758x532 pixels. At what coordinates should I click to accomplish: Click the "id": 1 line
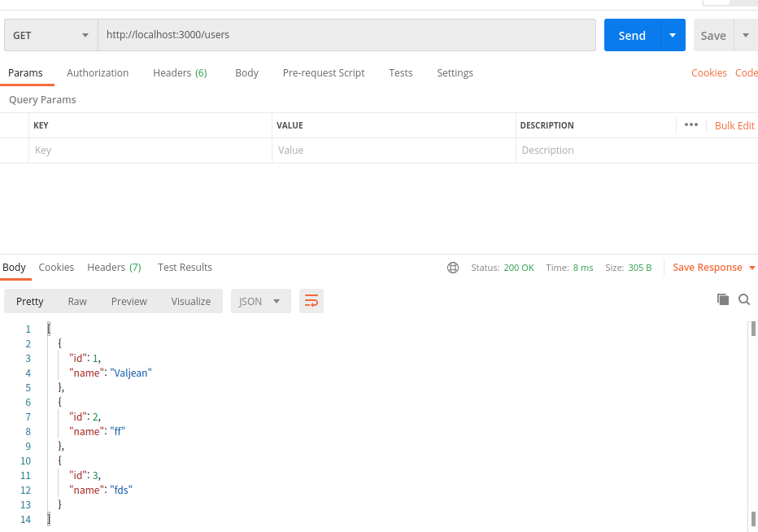coord(85,359)
